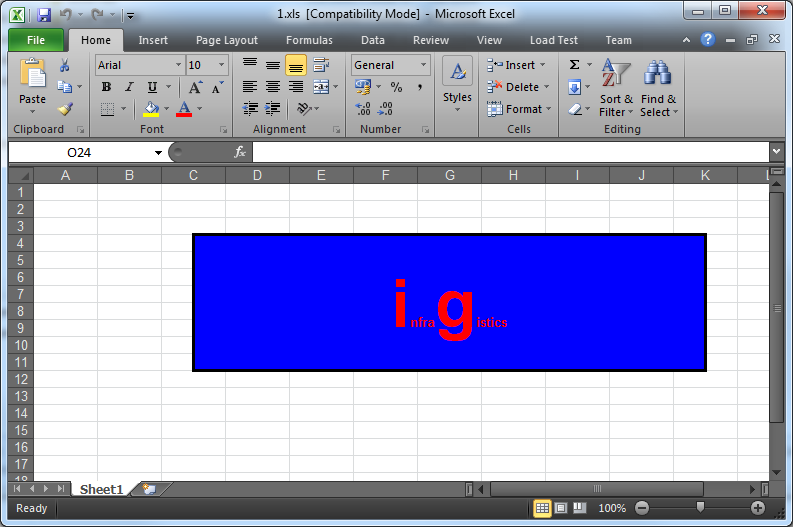Click the Wrap Text icon
793x527 pixels.
tap(321, 65)
